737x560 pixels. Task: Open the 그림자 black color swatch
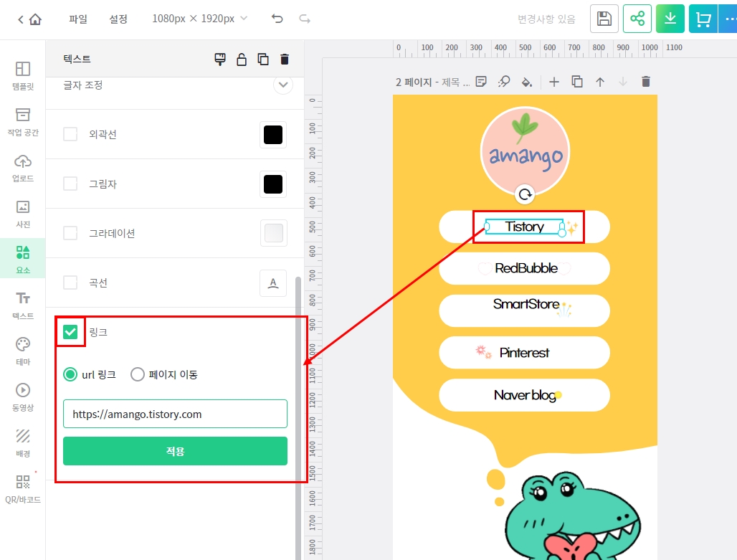273,184
